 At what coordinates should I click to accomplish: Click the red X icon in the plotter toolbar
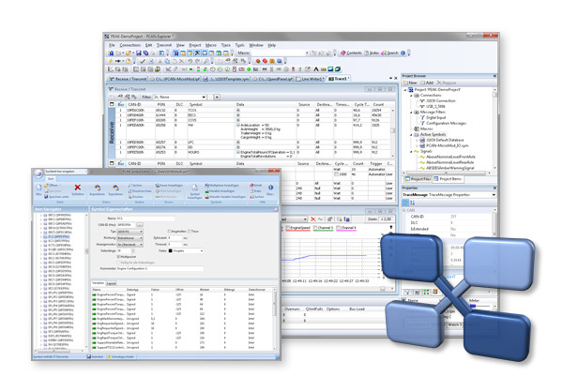[x=313, y=219]
